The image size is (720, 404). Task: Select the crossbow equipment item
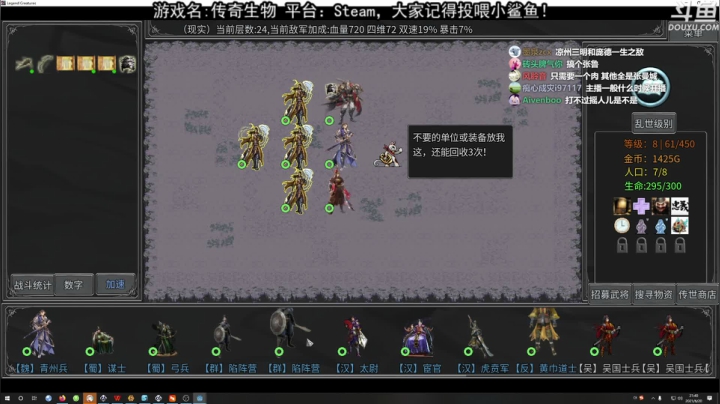pyautogui.click(x=24, y=64)
